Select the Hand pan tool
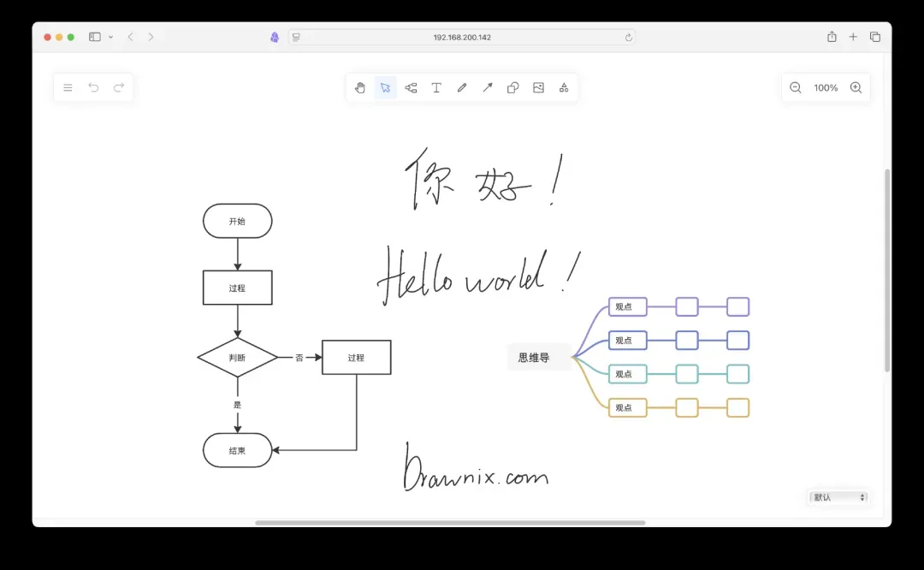 (360, 87)
